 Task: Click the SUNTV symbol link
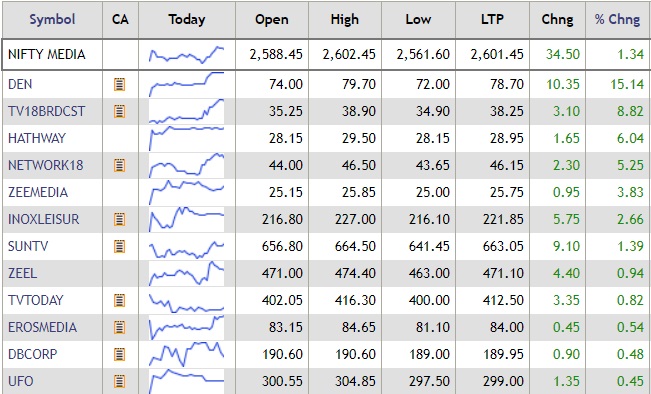28,246
